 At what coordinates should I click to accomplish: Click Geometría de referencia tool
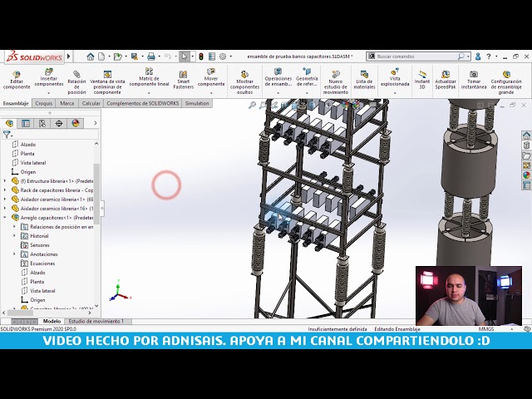307,77
